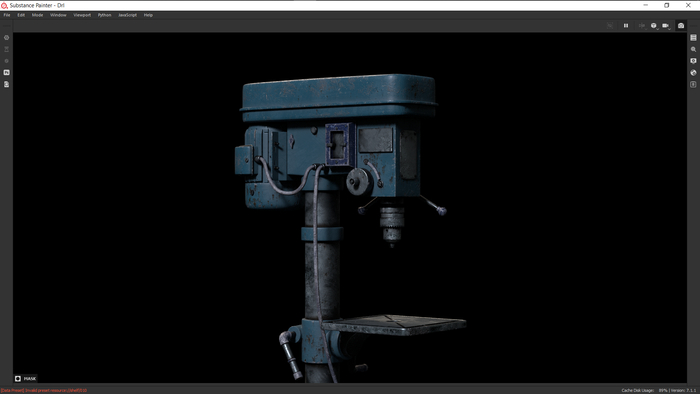Open display settings monitor icon on right
The image size is (700, 394).
pos(693,61)
